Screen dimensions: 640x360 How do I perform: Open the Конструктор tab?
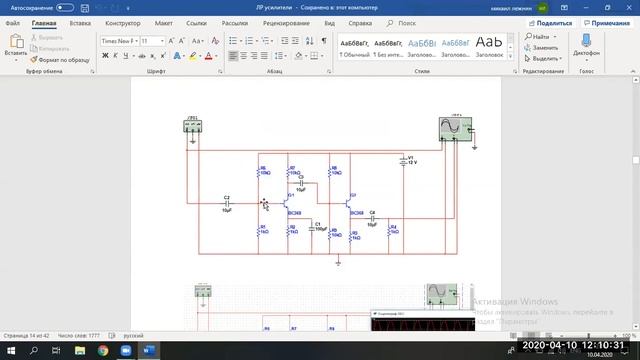tap(122, 23)
